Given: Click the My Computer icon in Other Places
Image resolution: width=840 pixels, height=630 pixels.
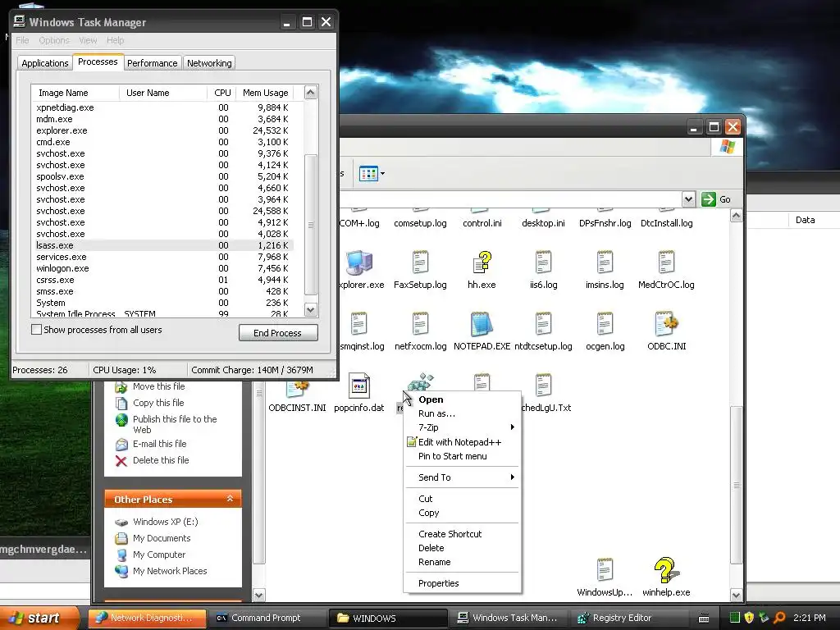Looking at the screenshot, I should (121, 555).
